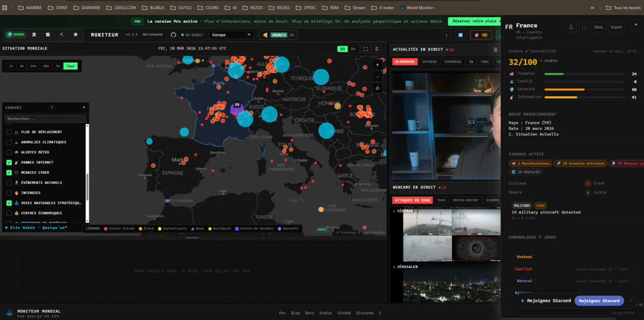The image size is (644, 320).
Task: Select the CNBC news channel
Action: click(485, 62)
